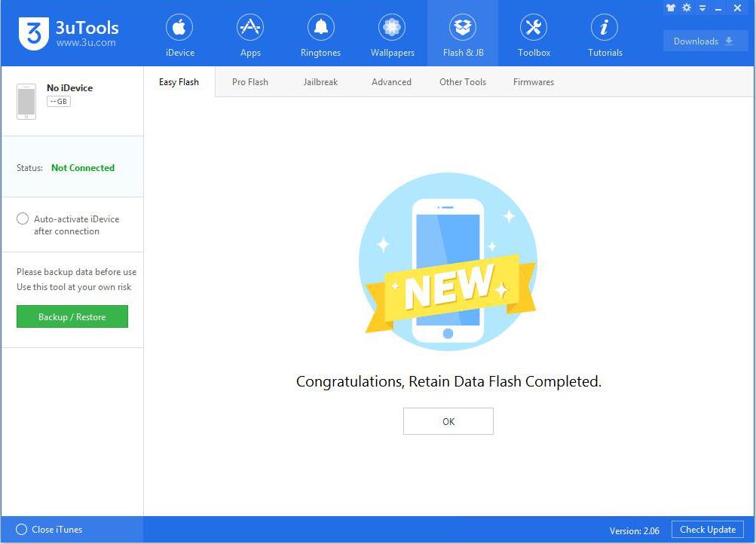Switch to the Firmwares tab
This screenshot has height=544, width=756.
(x=533, y=81)
